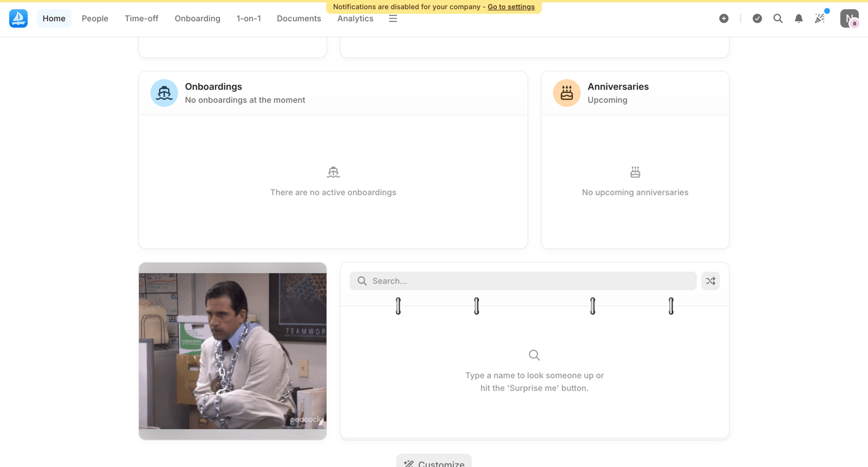Click the magnifier icon inside search field

pyautogui.click(x=362, y=281)
